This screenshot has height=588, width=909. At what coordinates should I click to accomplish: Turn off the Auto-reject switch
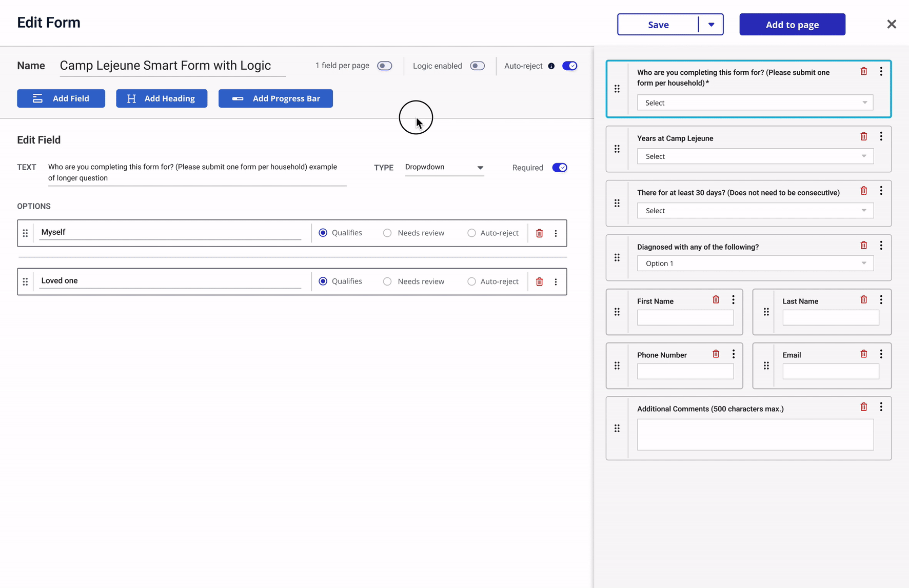coord(570,66)
